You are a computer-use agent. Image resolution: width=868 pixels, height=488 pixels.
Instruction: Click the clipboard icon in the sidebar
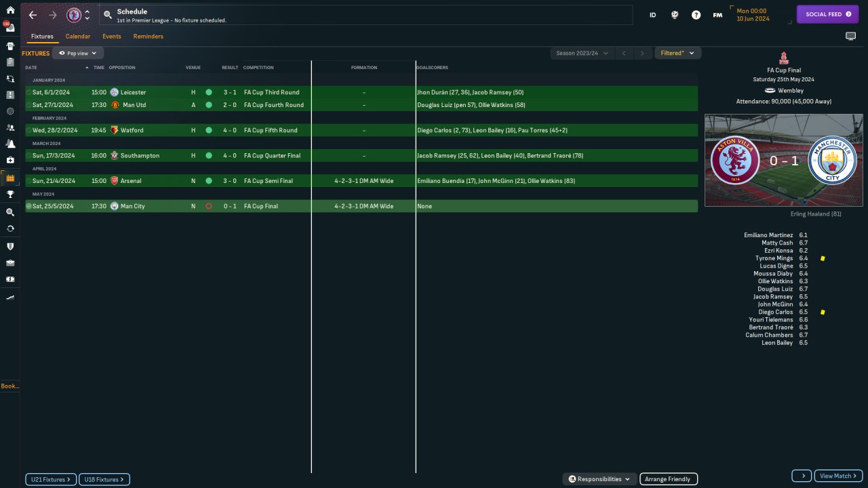10,62
